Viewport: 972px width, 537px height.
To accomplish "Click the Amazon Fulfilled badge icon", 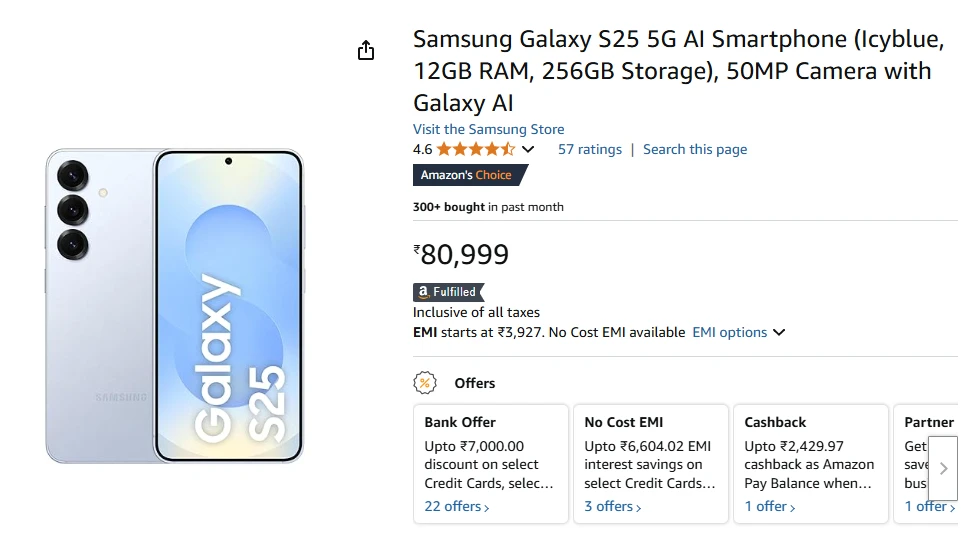I will 448,292.
